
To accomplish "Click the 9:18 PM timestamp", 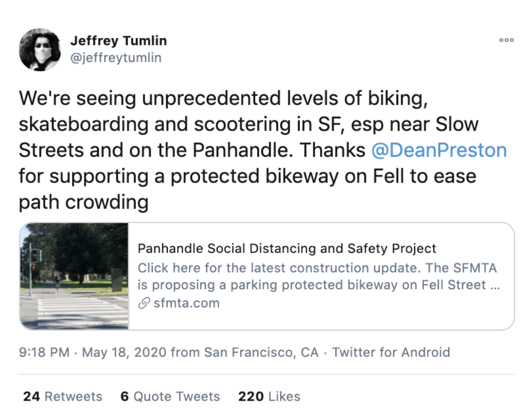I will pyautogui.click(x=44, y=352).
